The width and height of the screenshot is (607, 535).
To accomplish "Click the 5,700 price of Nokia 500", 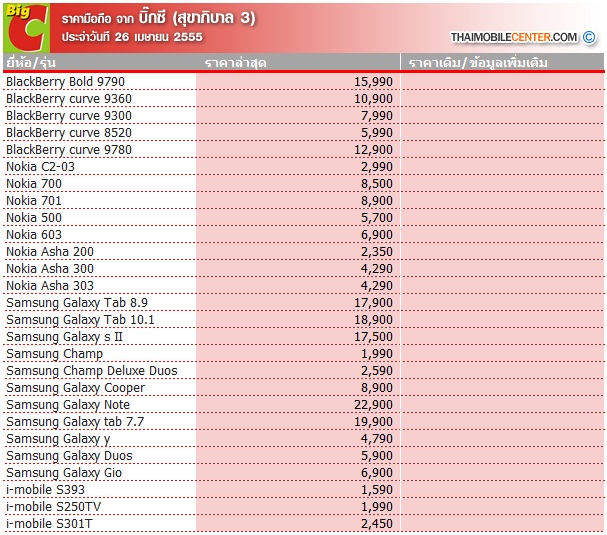I will point(377,218).
